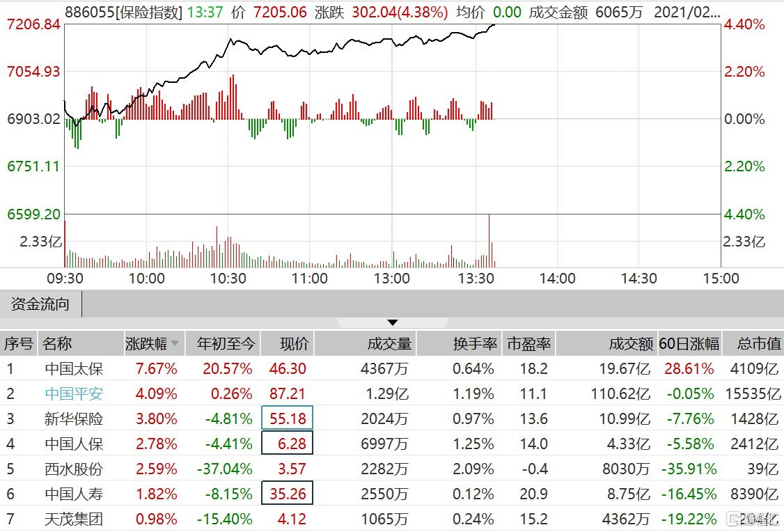Click the 6997万 volume cell
Viewport: 784px width, 532px height.
click(x=384, y=444)
